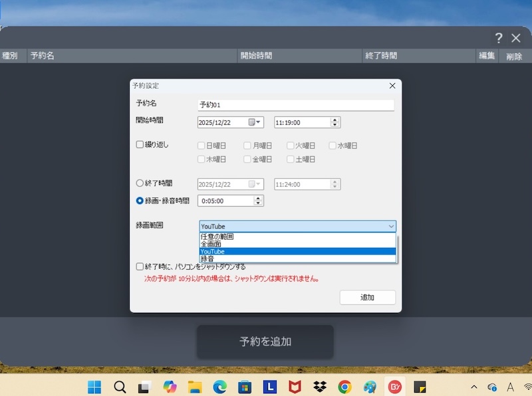Click the 予約名 text field
The width and height of the screenshot is (532, 396).
295,105
